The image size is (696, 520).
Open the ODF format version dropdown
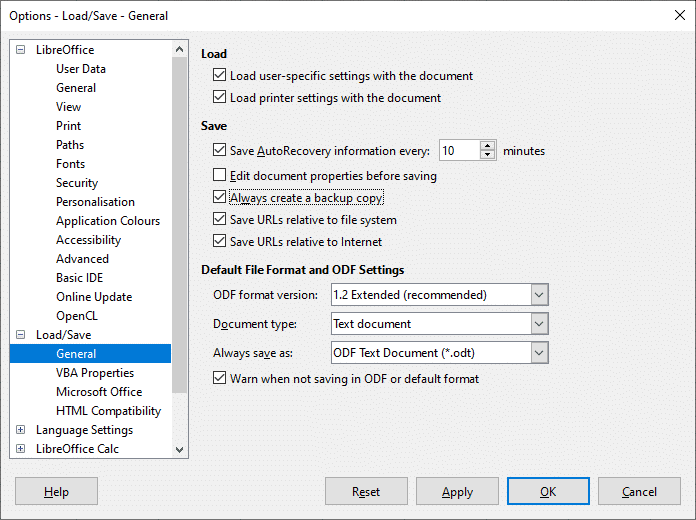[x=539, y=295]
